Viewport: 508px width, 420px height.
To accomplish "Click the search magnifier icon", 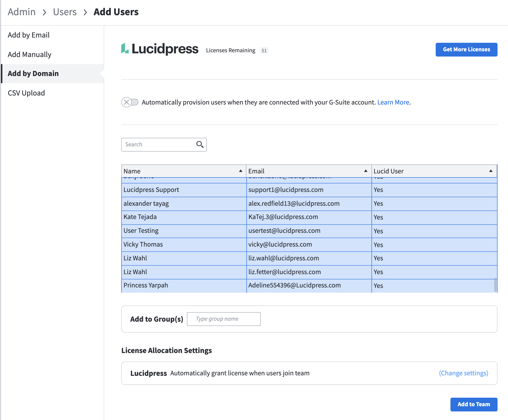I will click(x=200, y=144).
